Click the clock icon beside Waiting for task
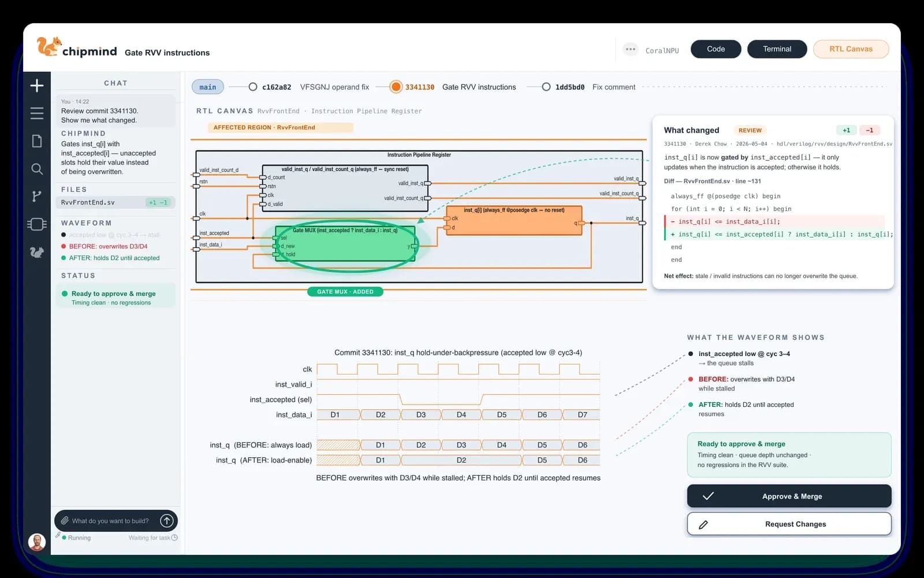This screenshot has width=924, height=578. click(174, 538)
